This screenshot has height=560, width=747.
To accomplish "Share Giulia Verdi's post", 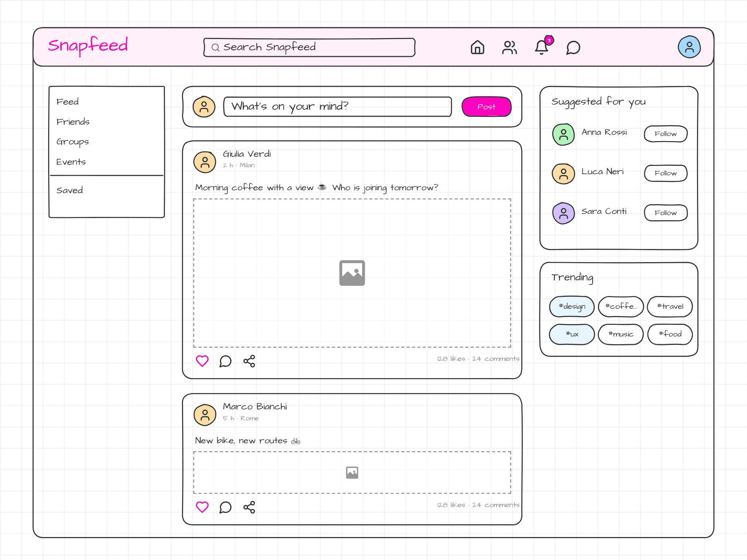I will (x=249, y=361).
